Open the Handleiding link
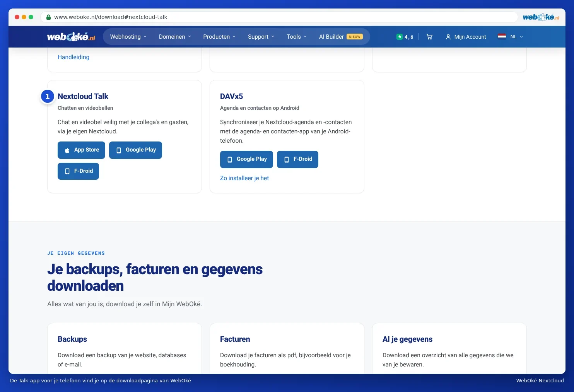This screenshot has height=392, width=574. click(73, 57)
